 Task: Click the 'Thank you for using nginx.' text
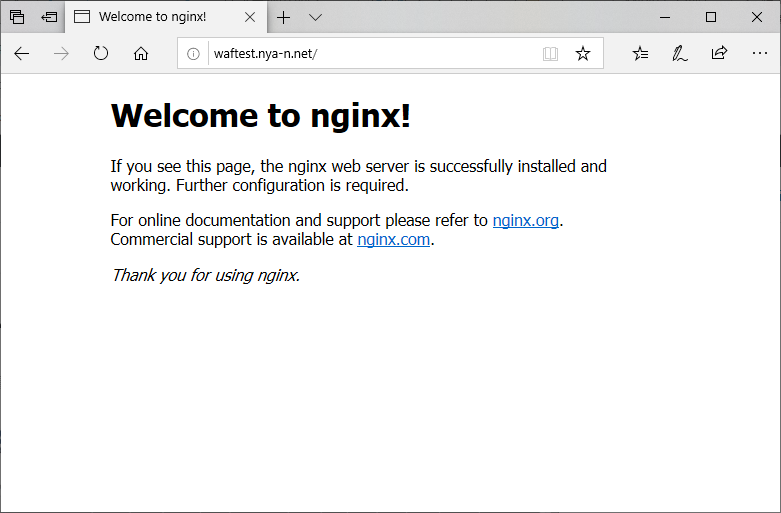(x=205, y=275)
